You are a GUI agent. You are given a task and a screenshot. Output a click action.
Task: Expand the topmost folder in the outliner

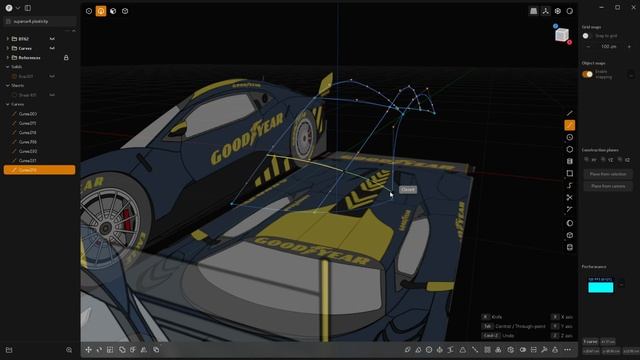8,39
